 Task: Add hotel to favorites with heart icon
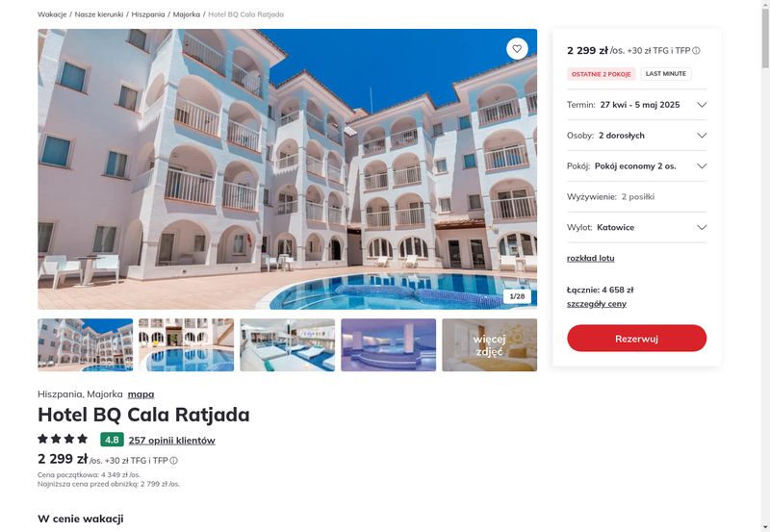[x=517, y=49]
